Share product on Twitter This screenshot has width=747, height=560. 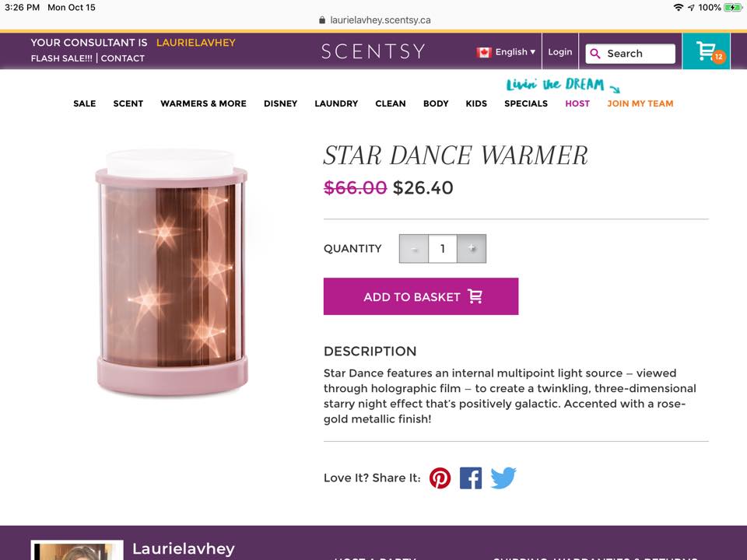503,478
